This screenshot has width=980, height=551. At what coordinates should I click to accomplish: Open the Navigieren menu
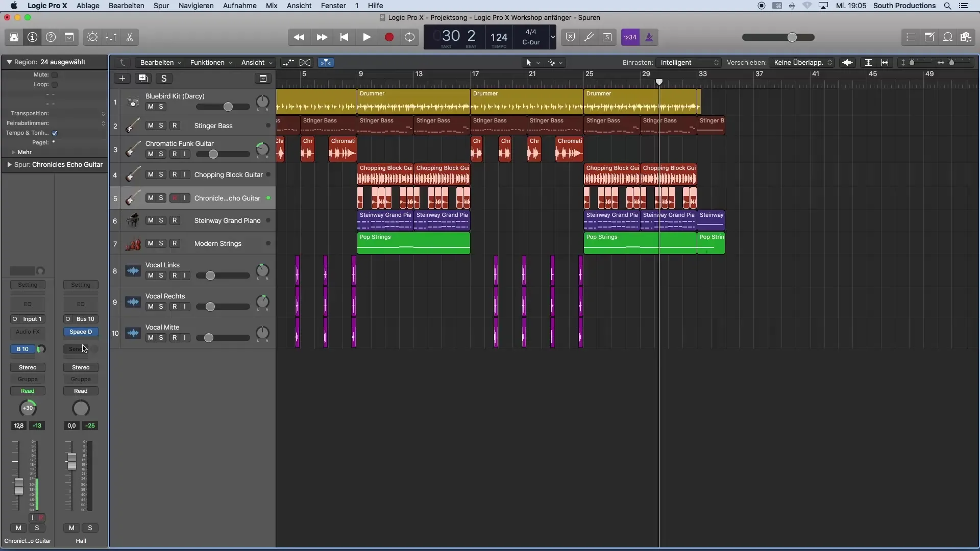196,6
